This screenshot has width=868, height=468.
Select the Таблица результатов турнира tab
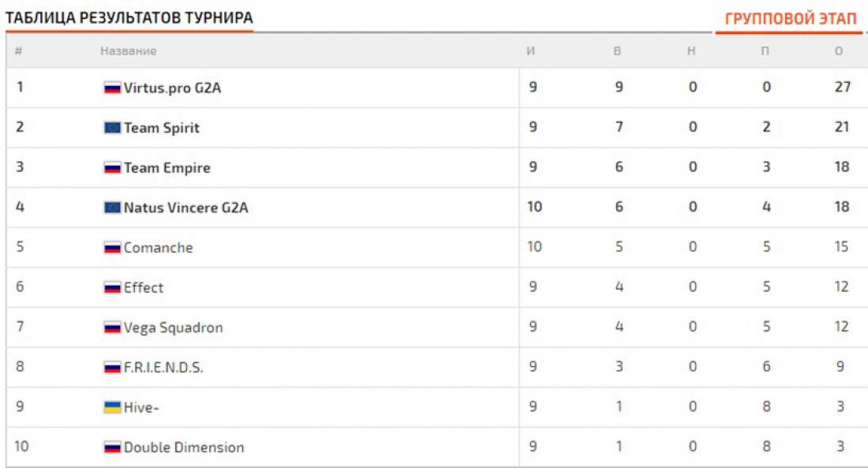point(129,17)
